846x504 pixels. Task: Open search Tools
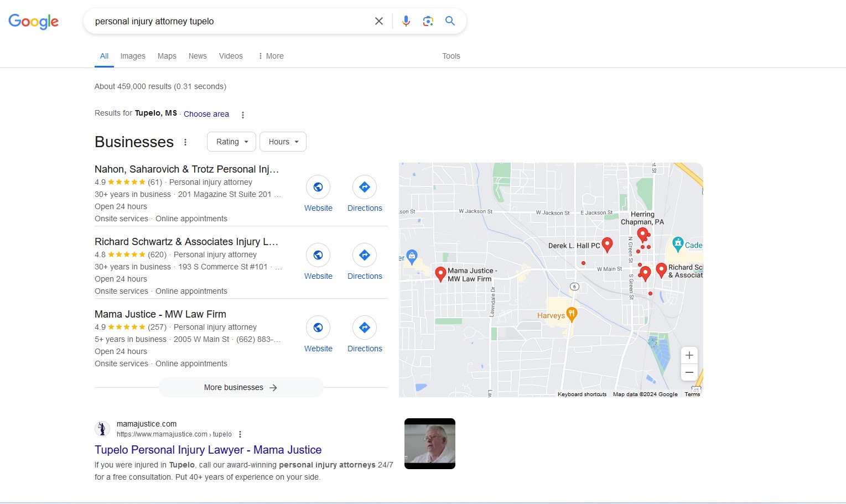point(451,56)
